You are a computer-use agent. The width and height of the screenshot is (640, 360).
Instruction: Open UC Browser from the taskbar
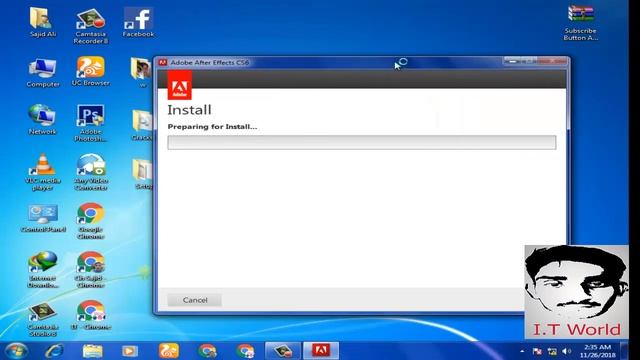click(x=169, y=351)
